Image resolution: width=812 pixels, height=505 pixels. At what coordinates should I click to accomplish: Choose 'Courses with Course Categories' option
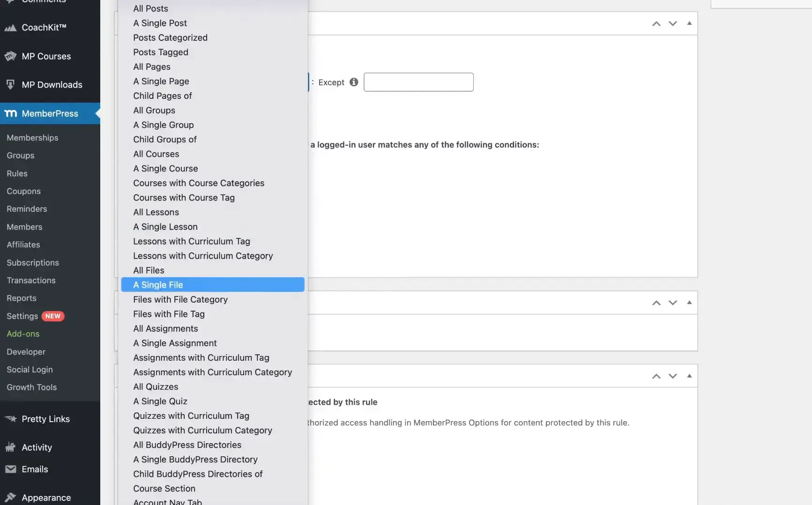[x=199, y=183]
